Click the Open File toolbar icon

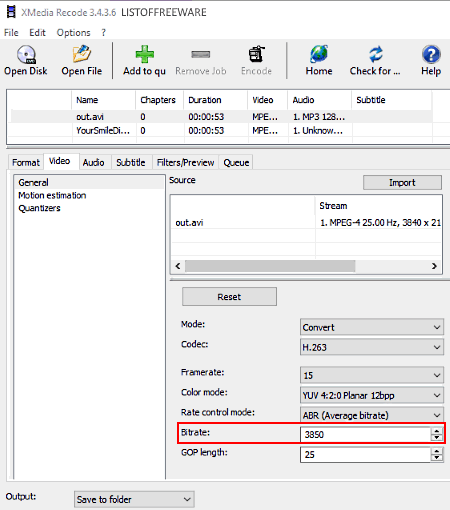(82, 54)
